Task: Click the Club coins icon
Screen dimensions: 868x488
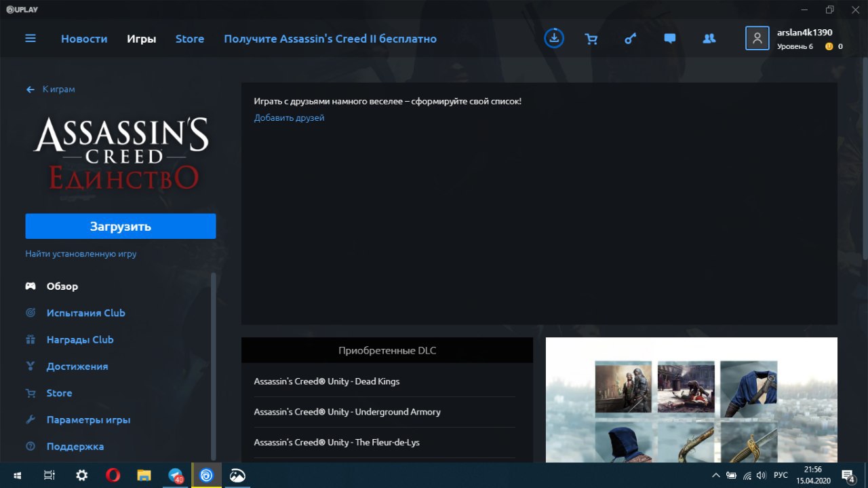Action: click(829, 46)
